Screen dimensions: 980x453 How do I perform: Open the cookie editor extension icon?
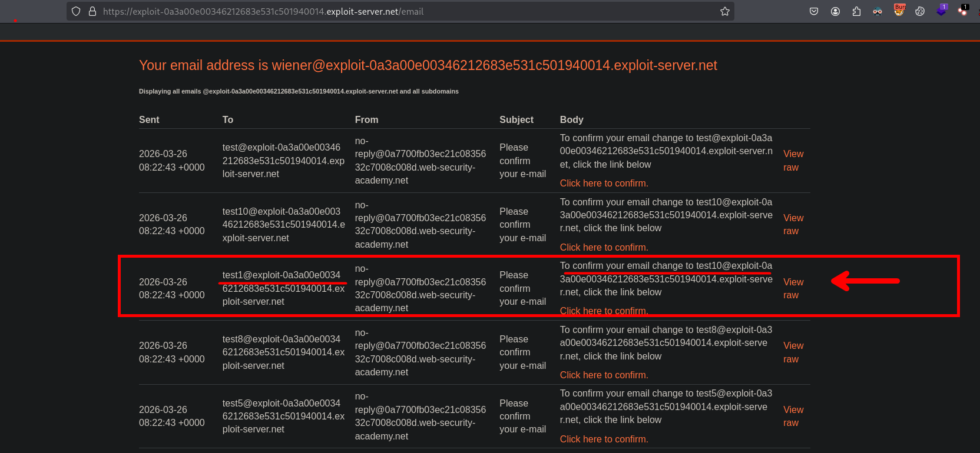coord(920,11)
